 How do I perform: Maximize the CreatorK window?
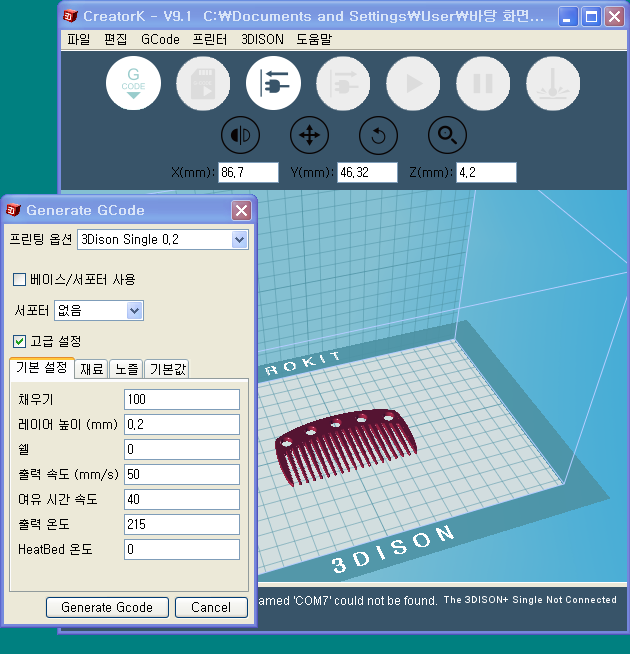tap(591, 17)
